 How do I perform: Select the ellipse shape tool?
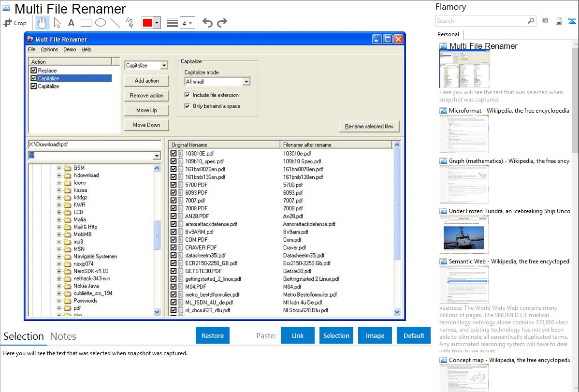pyautogui.click(x=100, y=23)
